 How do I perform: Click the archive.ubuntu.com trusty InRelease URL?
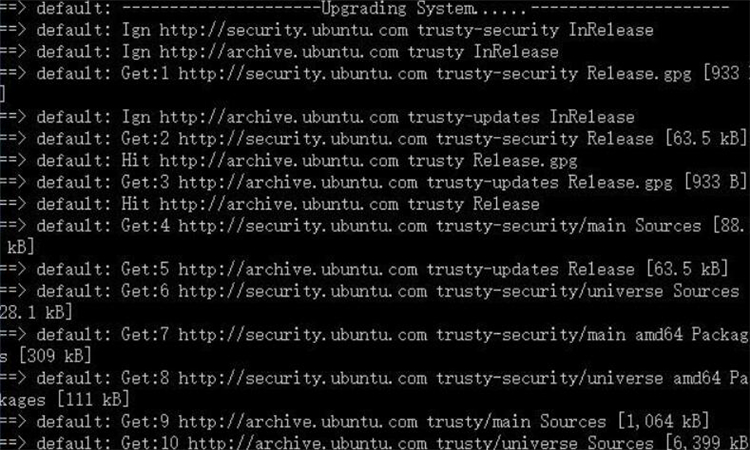click(279, 52)
